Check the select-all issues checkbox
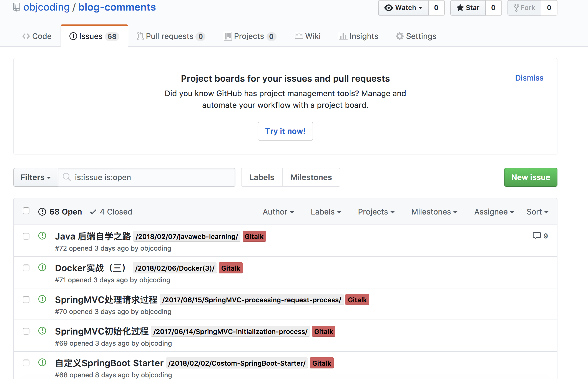Screen dimensions: 588x379 [26, 211]
